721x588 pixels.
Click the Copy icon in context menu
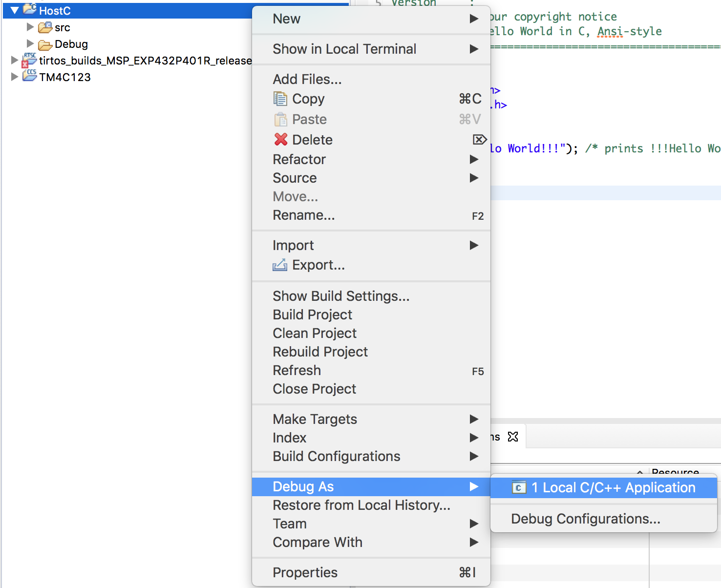[x=280, y=99]
